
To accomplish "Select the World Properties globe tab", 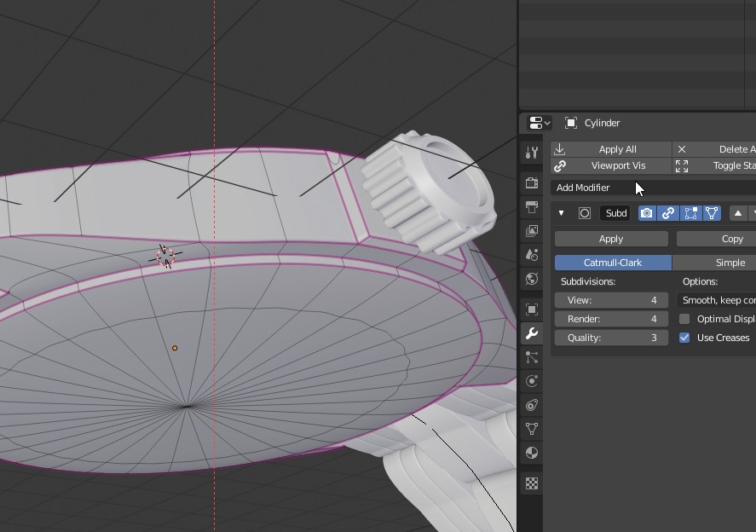I will (531, 280).
